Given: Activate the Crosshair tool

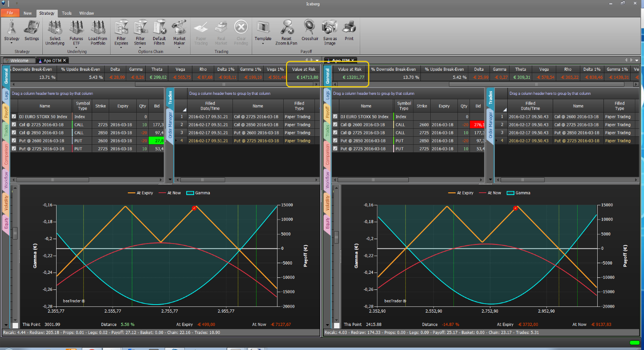Looking at the screenshot, I should pos(310,30).
